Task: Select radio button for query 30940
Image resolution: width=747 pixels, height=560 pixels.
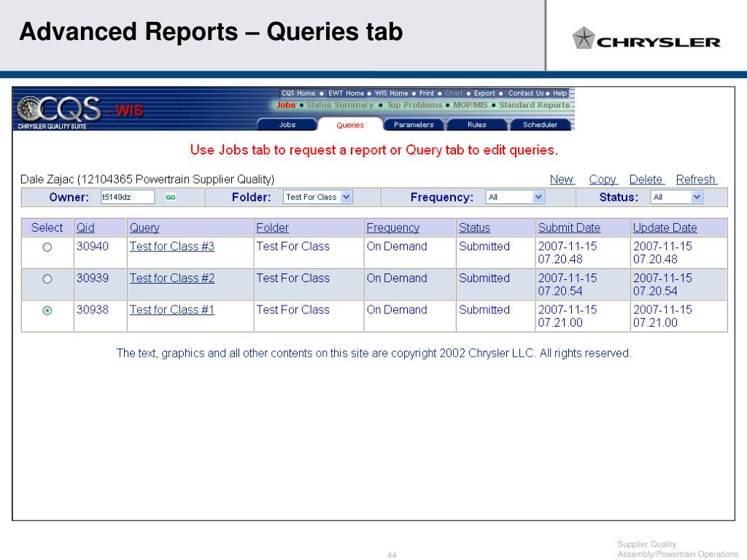Action: (47, 247)
